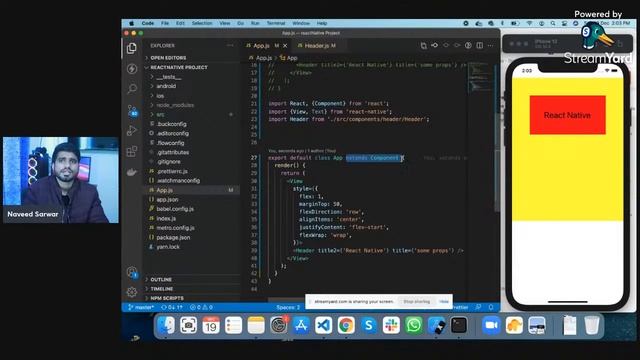Open the Terminal menu

click(x=276, y=23)
